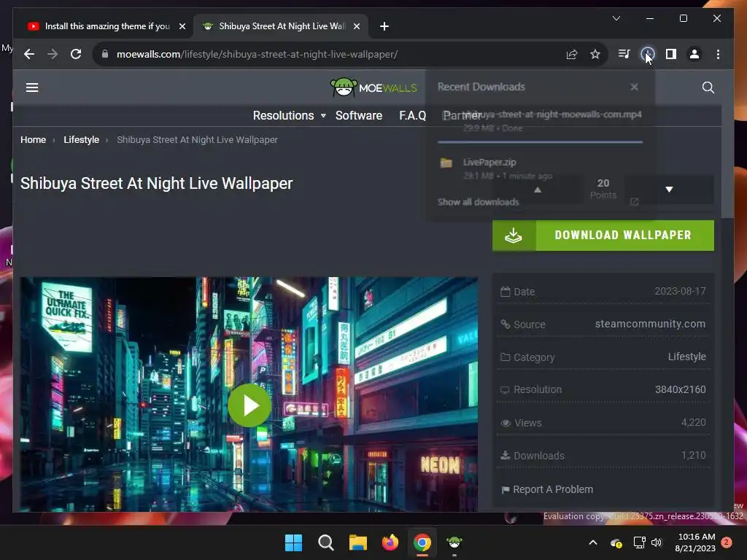Image resolution: width=747 pixels, height=560 pixels.
Task: Open Chrome's three-dot menu
Action: tap(718, 54)
